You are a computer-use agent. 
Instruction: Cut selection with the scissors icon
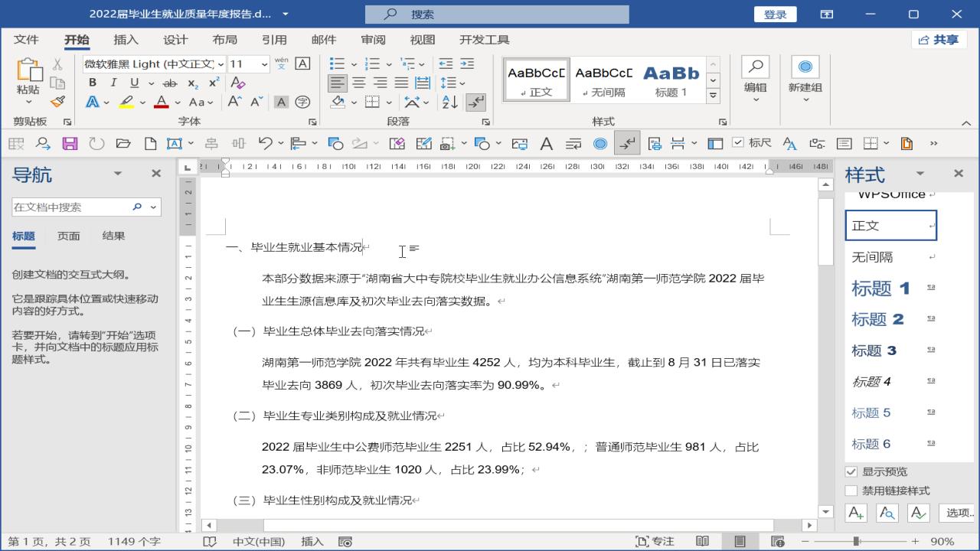57,64
